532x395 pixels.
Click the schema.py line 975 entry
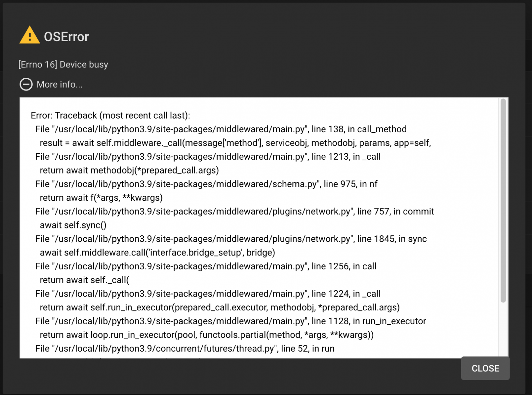pos(206,184)
